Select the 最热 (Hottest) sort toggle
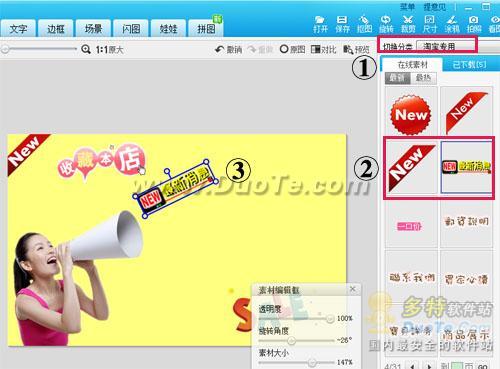500x369 pixels. coord(423,78)
